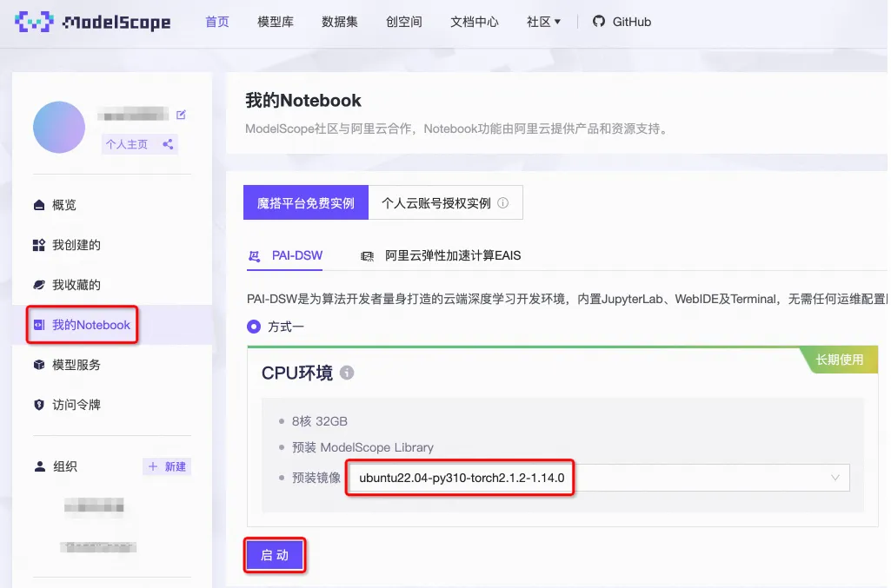Open the 预装镜像 dropdown
Screen dimensions: 891x588
tap(599, 478)
